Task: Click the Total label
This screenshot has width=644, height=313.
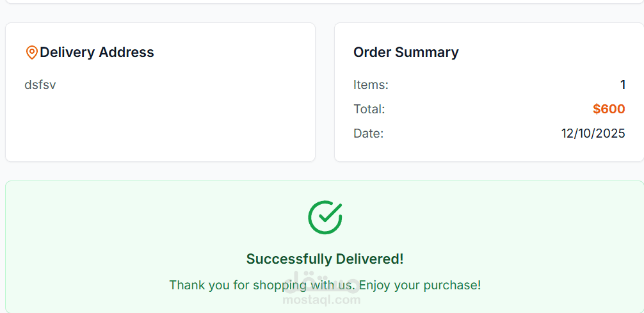Action: coord(369,109)
